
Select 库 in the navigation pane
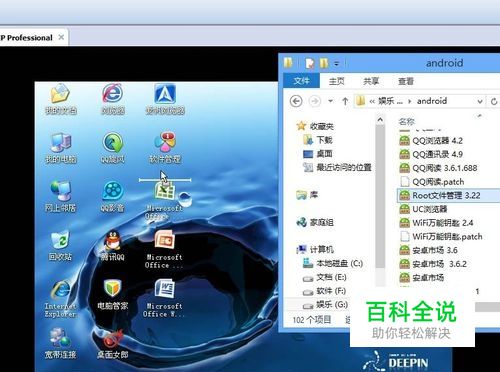coord(307,194)
